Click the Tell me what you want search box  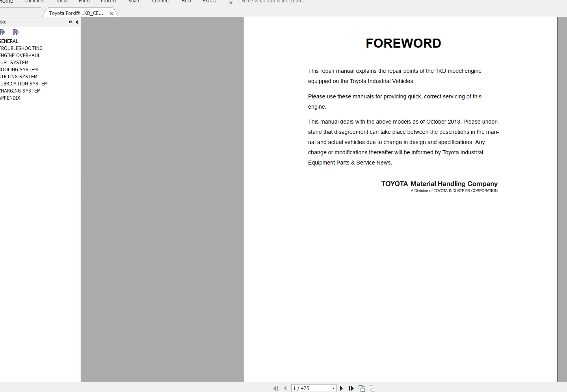(x=271, y=2)
